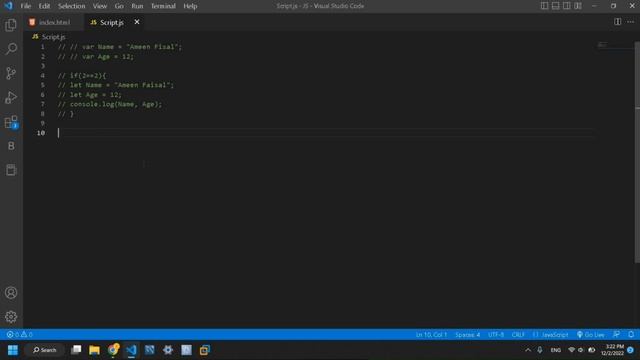Click Ln 10, Col 1 in status bar
This screenshot has height=360, width=640.
pyautogui.click(x=431, y=335)
